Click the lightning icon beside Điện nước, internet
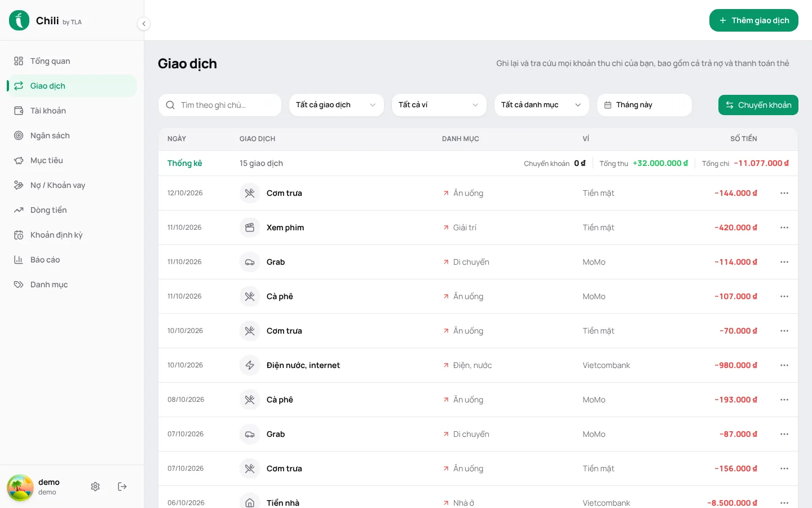Screen dimensions: 812x508 (x=250, y=365)
